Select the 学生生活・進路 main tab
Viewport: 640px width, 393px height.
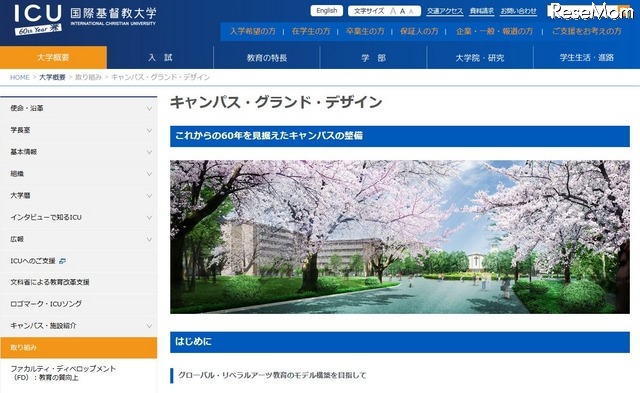click(x=587, y=58)
